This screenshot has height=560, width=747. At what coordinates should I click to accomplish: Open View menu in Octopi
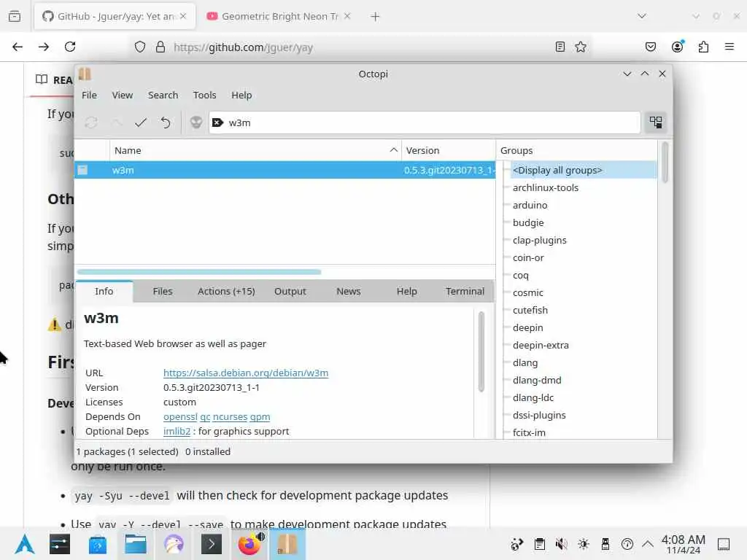[123, 96]
